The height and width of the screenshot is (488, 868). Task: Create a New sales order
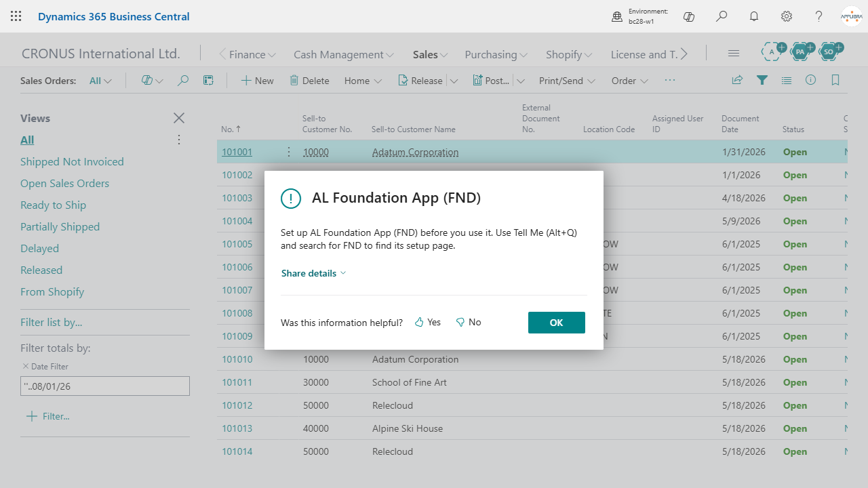pyautogui.click(x=258, y=81)
